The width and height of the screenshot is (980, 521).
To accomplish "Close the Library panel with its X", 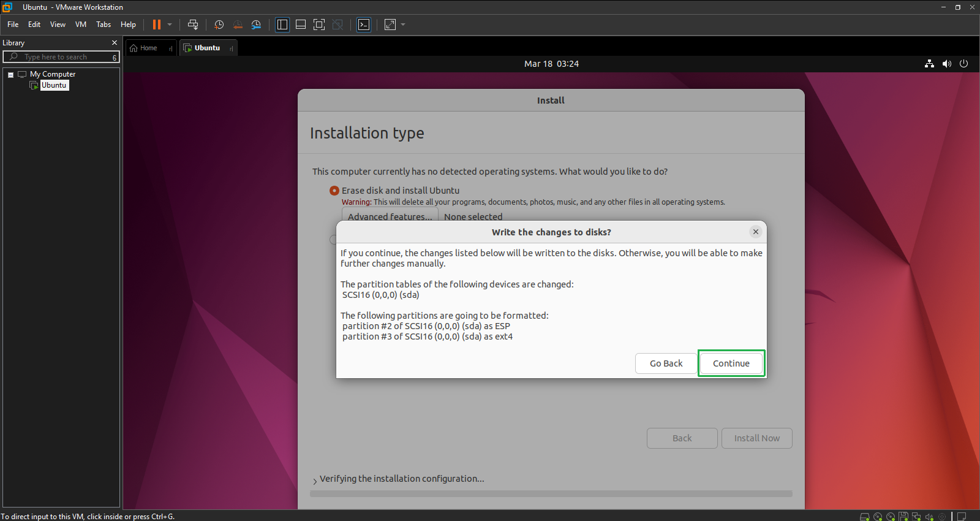I will point(115,42).
